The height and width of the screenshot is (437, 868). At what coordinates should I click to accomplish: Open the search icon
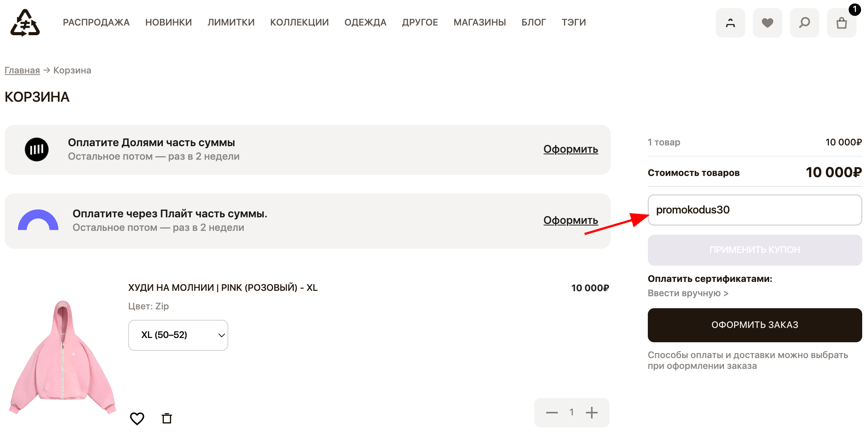click(804, 22)
